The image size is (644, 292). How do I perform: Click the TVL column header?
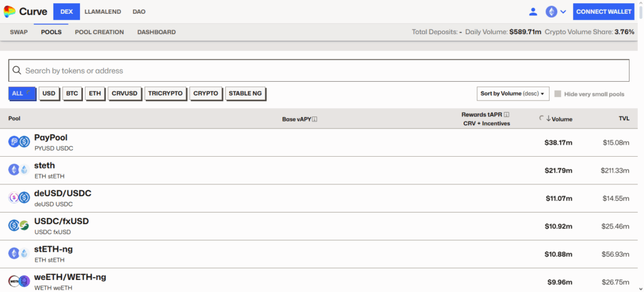click(623, 119)
